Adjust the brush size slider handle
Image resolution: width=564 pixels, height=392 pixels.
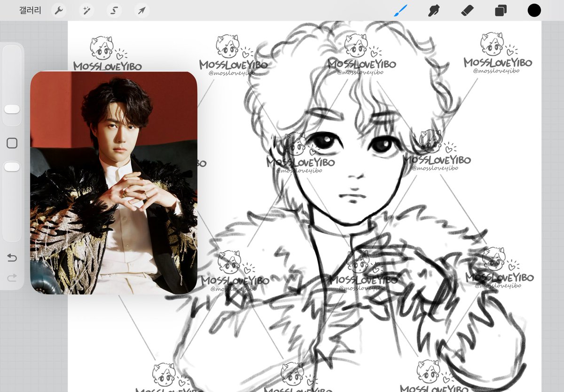tap(12, 109)
